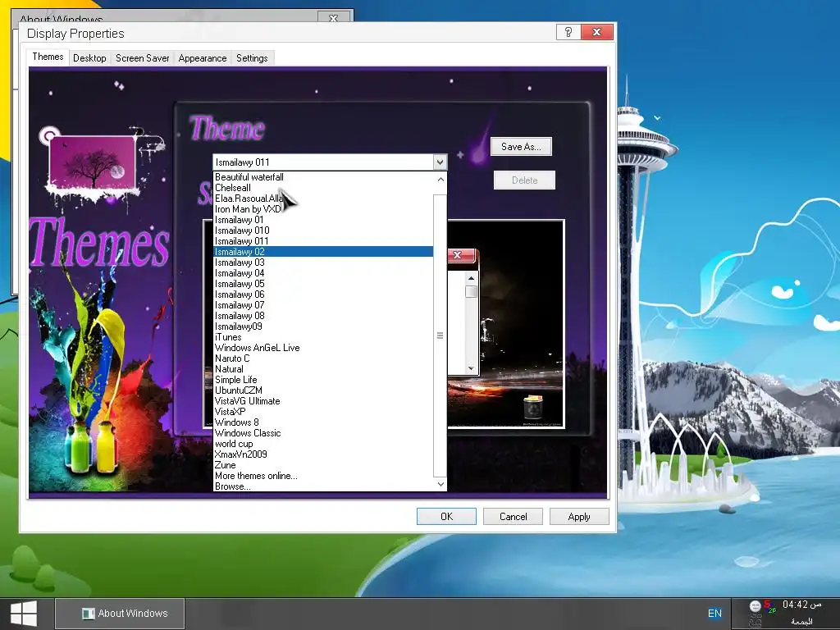840x630 pixels.
Task: Select Ismailawy 08 theme
Action: (x=323, y=316)
